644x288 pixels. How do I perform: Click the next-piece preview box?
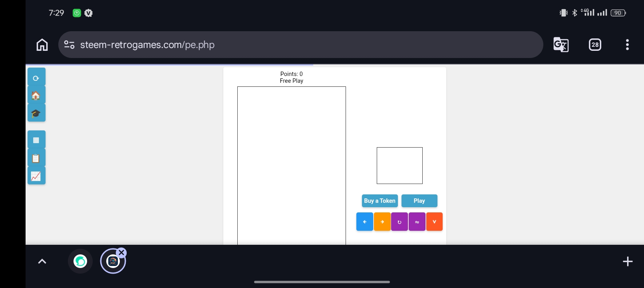[400, 166]
